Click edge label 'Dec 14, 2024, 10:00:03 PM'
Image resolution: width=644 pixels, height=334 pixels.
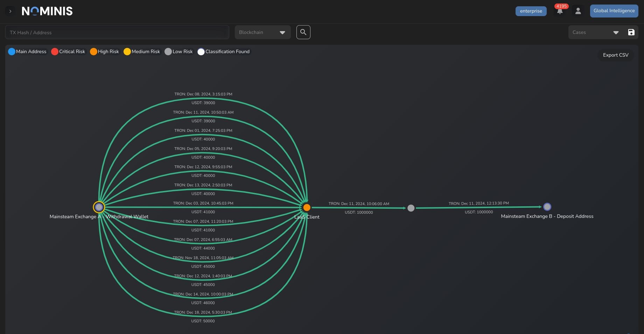(x=203, y=294)
